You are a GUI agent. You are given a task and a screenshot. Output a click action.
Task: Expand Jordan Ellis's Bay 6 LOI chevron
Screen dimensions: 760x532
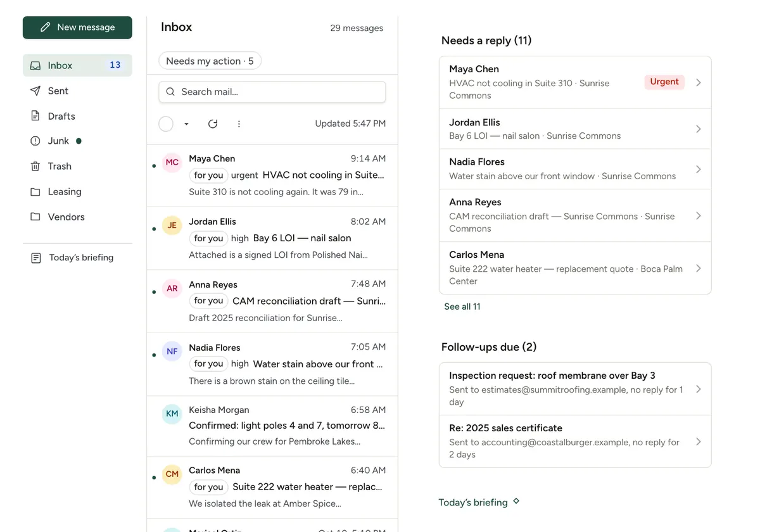[x=699, y=129]
